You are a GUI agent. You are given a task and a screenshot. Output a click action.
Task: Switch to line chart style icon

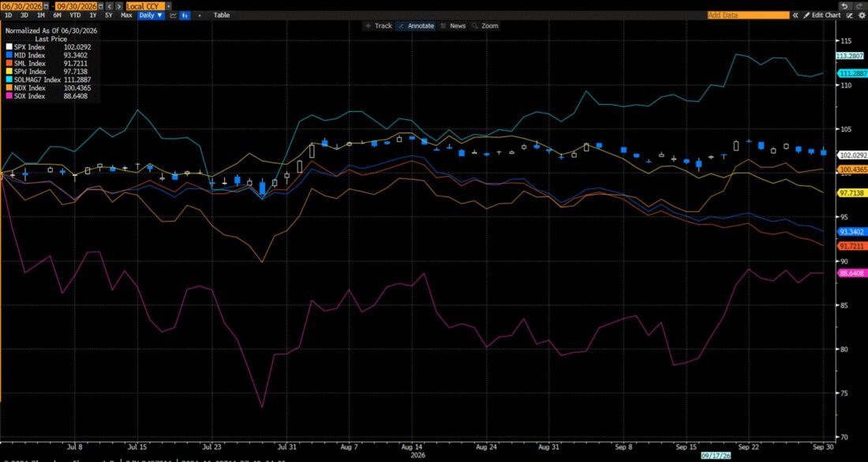pos(174,16)
